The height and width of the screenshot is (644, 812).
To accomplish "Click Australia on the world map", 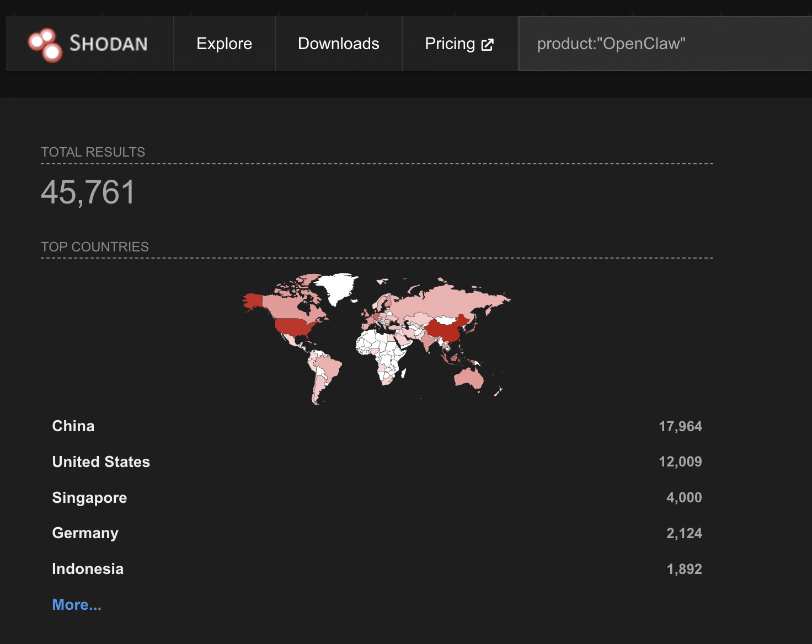I will click(468, 378).
